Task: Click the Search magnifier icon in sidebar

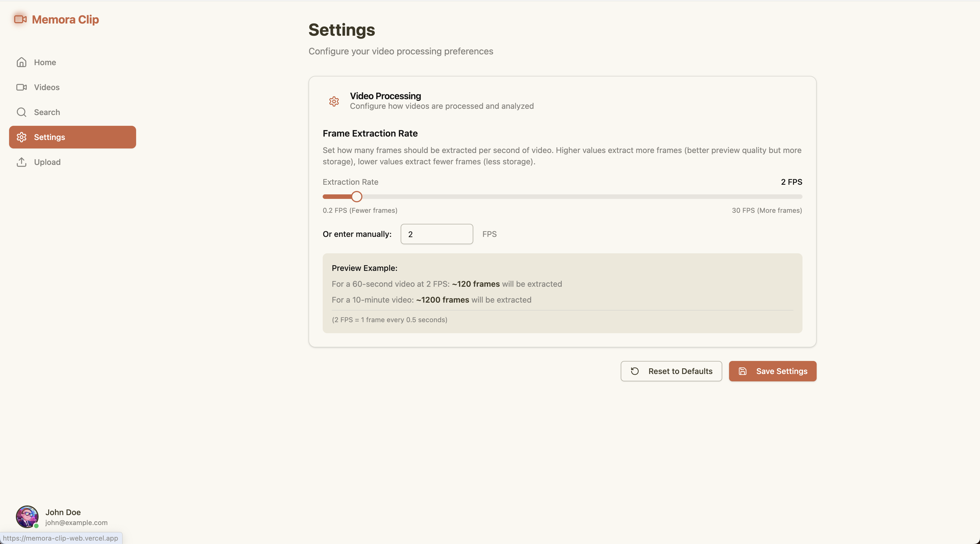Action: [21, 112]
